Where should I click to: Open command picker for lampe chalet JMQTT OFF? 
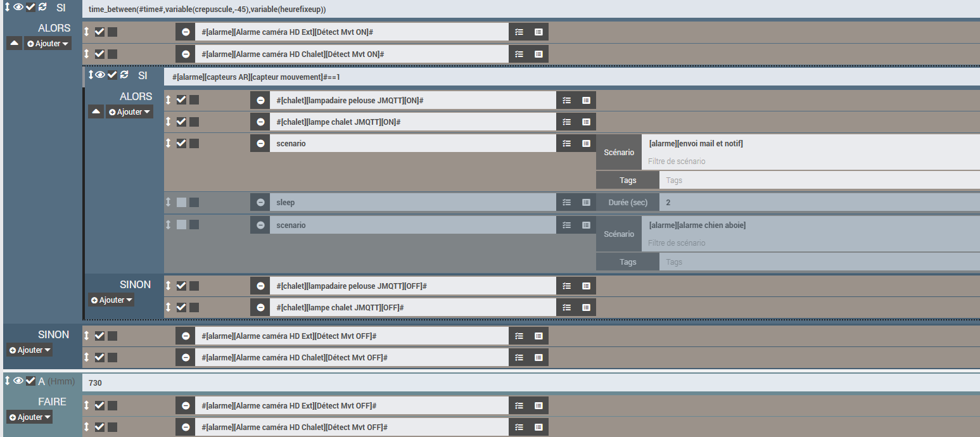pyautogui.click(x=586, y=307)
